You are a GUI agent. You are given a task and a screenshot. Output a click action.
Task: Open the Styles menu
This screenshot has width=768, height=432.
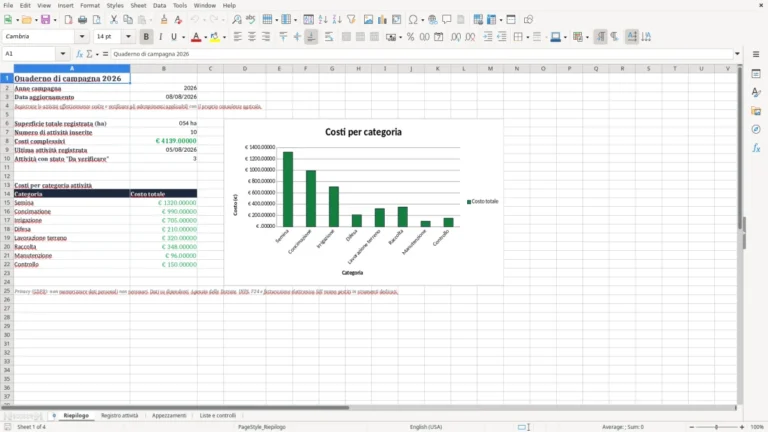[115, 5]
